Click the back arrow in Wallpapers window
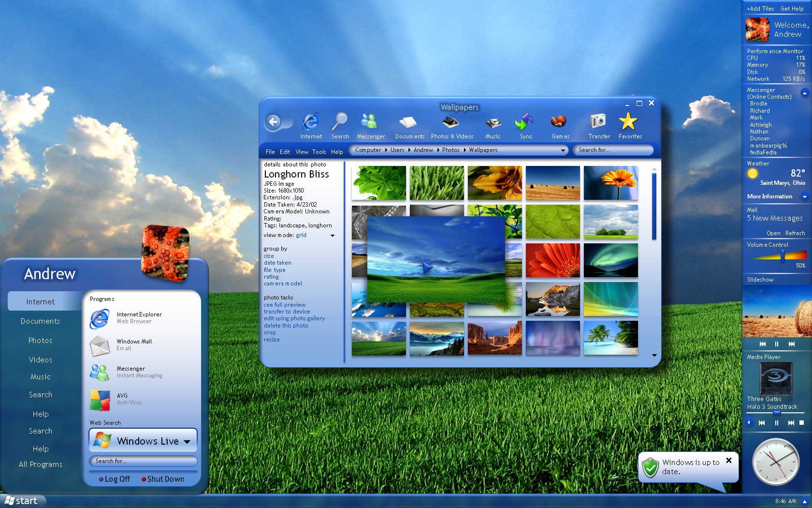Viewport: 812px width, 508px height. [x=274, y=122]
